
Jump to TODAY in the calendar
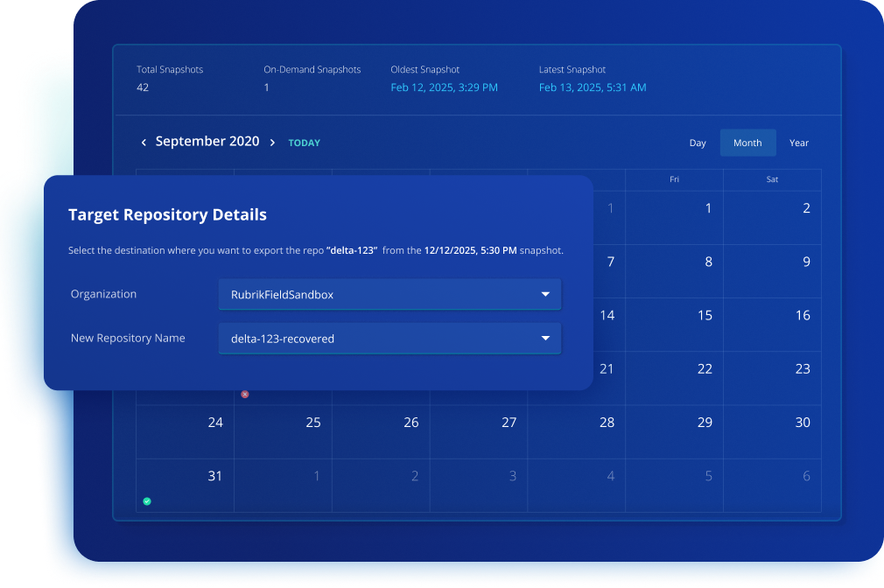click(305, 143)
